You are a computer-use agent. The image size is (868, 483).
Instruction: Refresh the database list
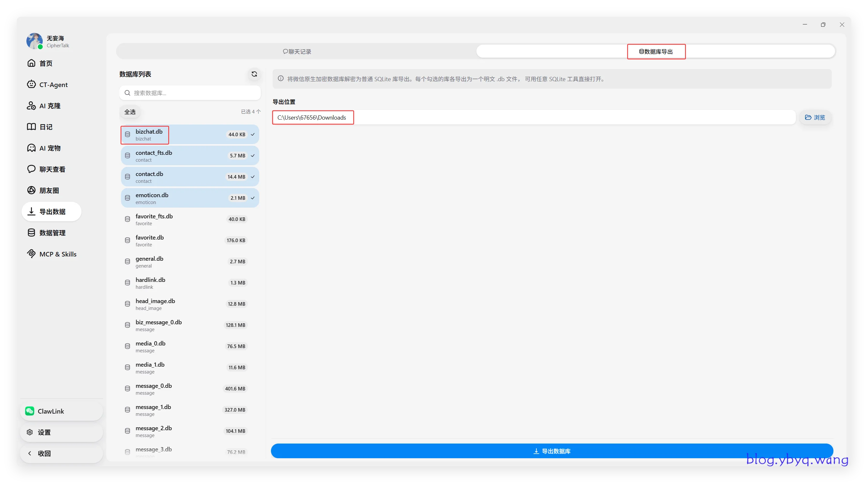[254, 74]
